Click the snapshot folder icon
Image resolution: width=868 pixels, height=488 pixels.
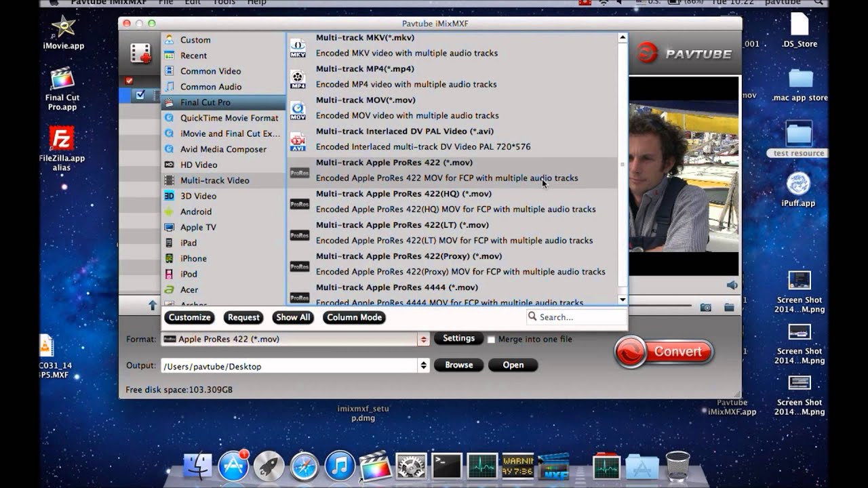[729, 307]
